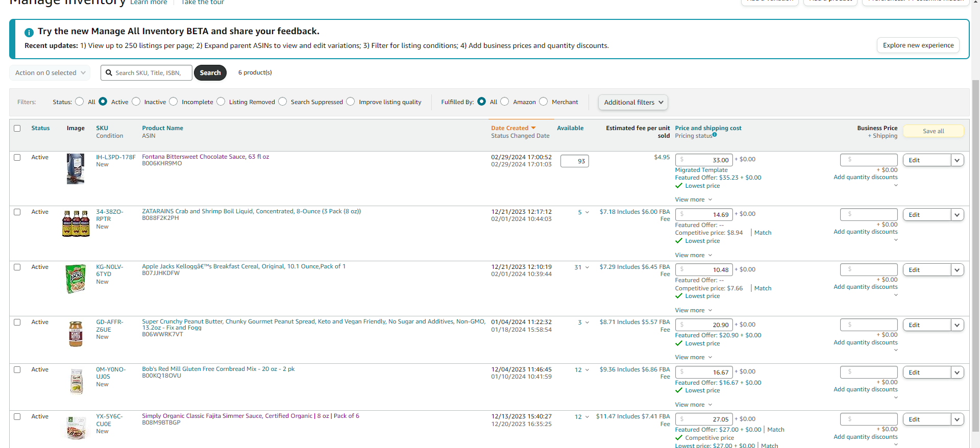This screenshot has height=448, width=980.
Task: Open the Bob's Red Mill Cornbread image
Action: 76,381
